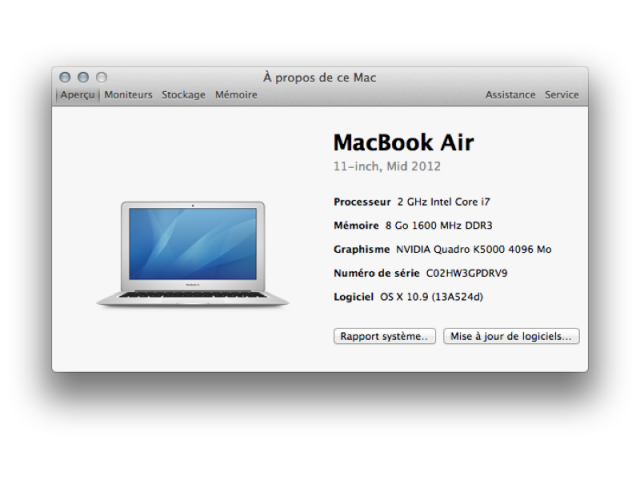Screen dimensions: 640x480
Task: Click the Graphisme label
Action: click(362, 249)
